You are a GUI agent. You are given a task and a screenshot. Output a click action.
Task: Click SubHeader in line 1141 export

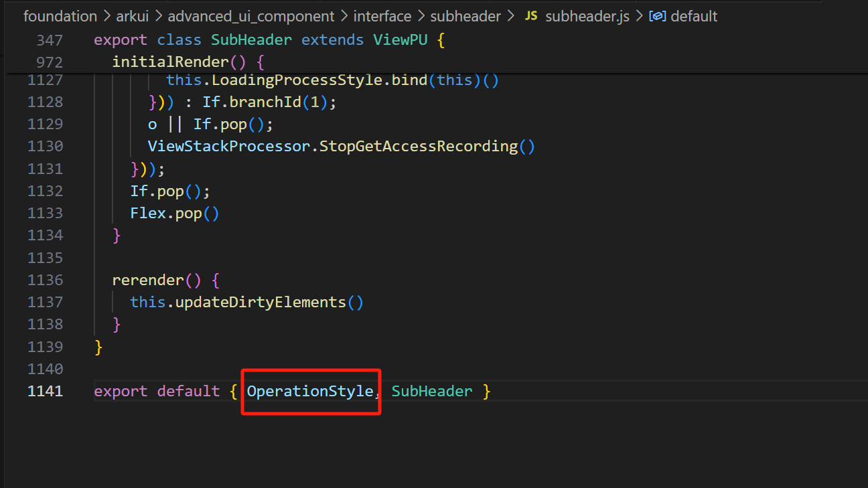pos(432,391)
